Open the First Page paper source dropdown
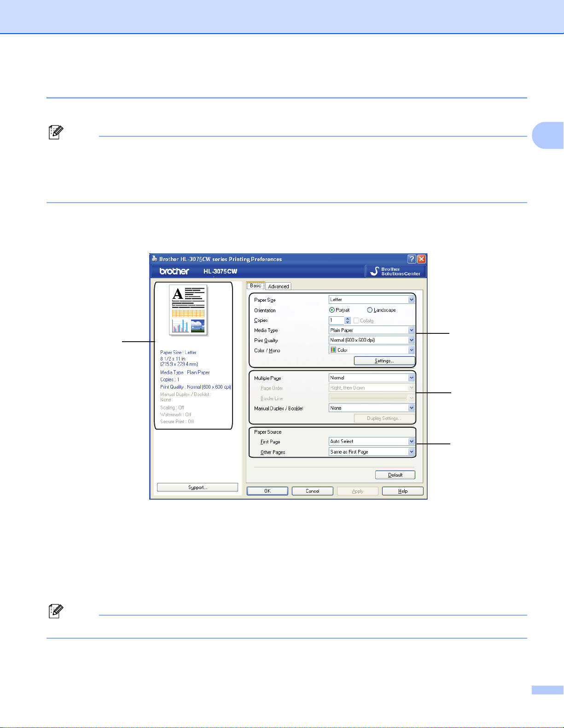 [x=372, y=441]
